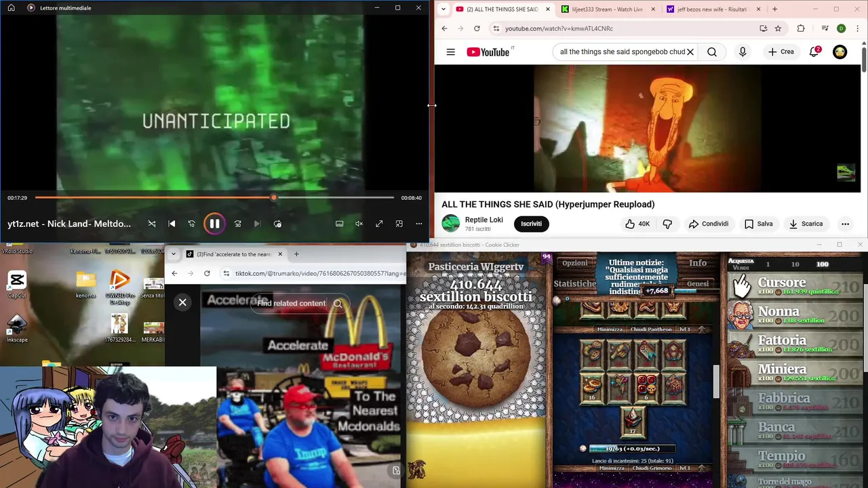Screen dimensions: 868x488
Task: Skip to previous track in media player
Action: 172,224
